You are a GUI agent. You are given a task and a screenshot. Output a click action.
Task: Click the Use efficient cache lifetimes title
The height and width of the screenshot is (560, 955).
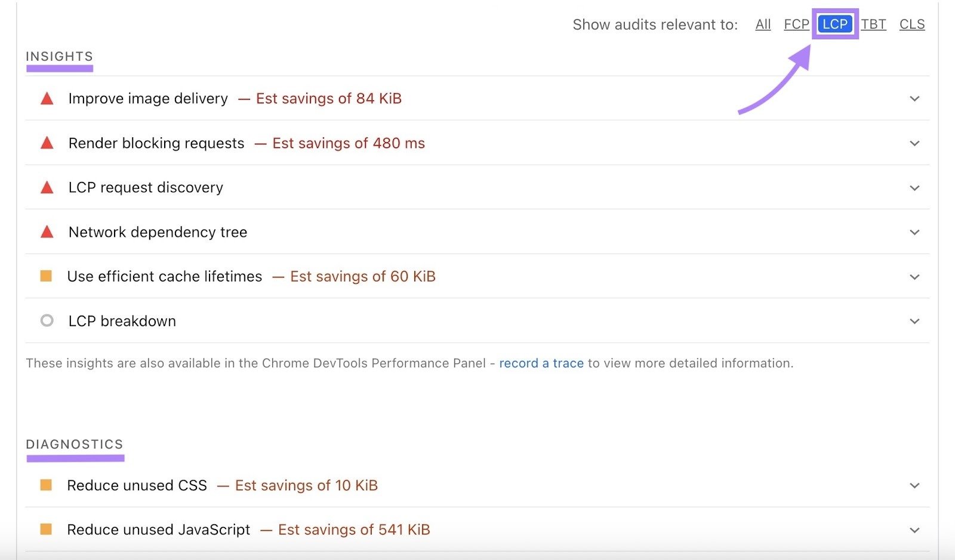[165, 277]
